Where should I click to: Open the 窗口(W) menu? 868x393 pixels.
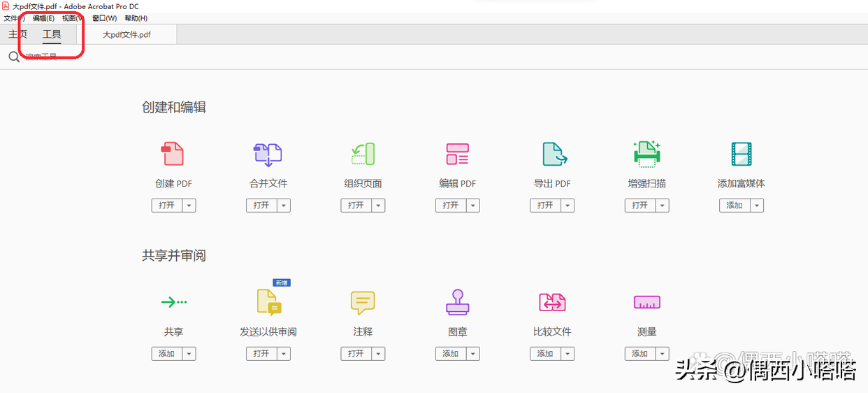[105, 18]
